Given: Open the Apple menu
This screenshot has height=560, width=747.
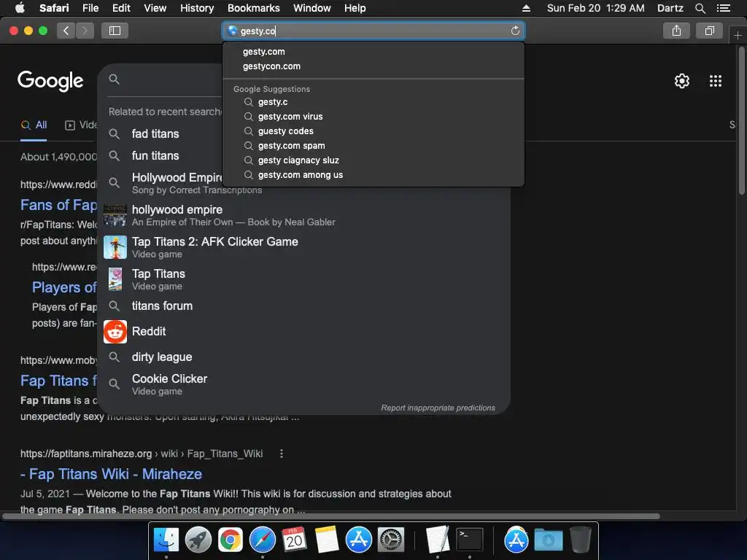Looking at the screenshot, I should 20,8.
